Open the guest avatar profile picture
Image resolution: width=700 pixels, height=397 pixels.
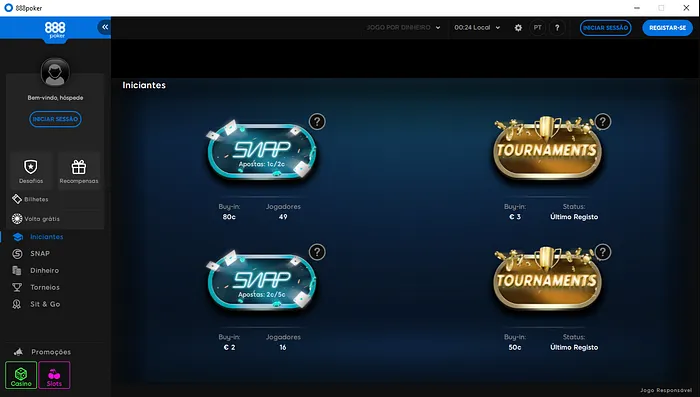55,71
